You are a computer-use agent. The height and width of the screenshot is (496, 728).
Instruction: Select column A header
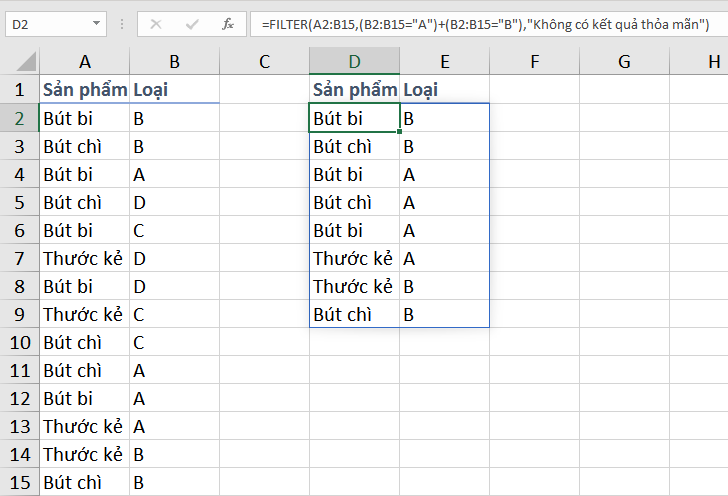point(85,62)
